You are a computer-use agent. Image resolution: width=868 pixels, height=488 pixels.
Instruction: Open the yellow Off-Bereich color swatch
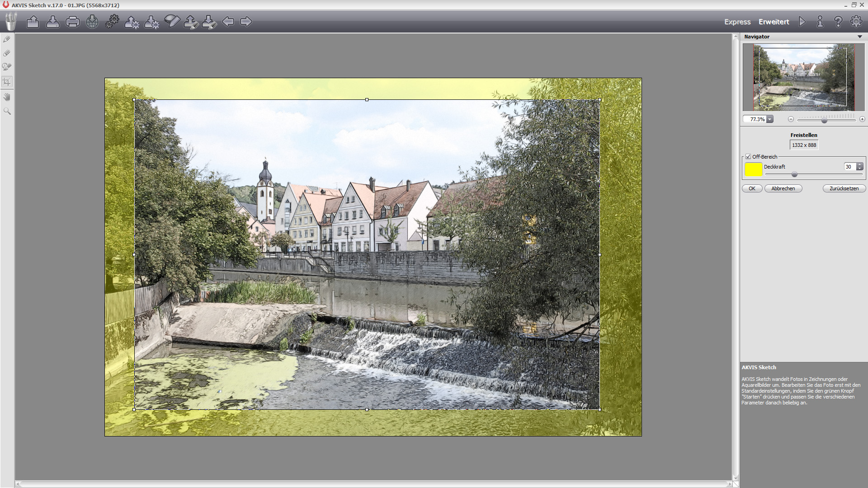tap(753, 169)
